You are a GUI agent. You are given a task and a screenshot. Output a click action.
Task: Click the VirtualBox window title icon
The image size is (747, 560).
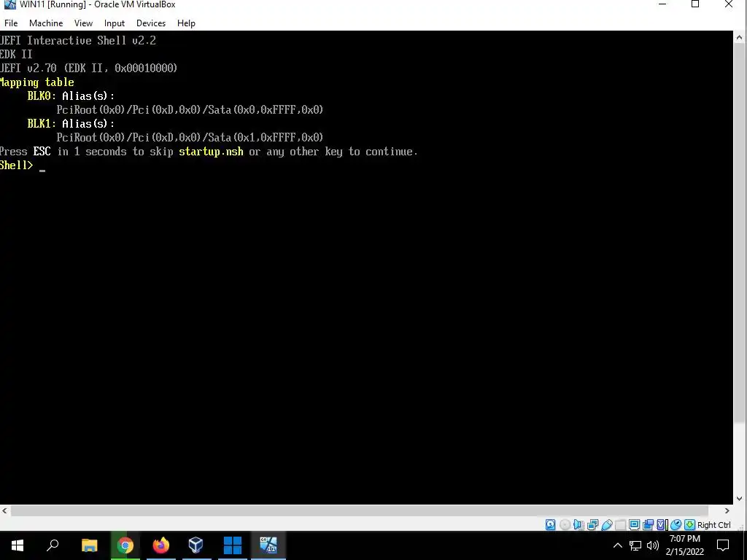click(9, 5)
